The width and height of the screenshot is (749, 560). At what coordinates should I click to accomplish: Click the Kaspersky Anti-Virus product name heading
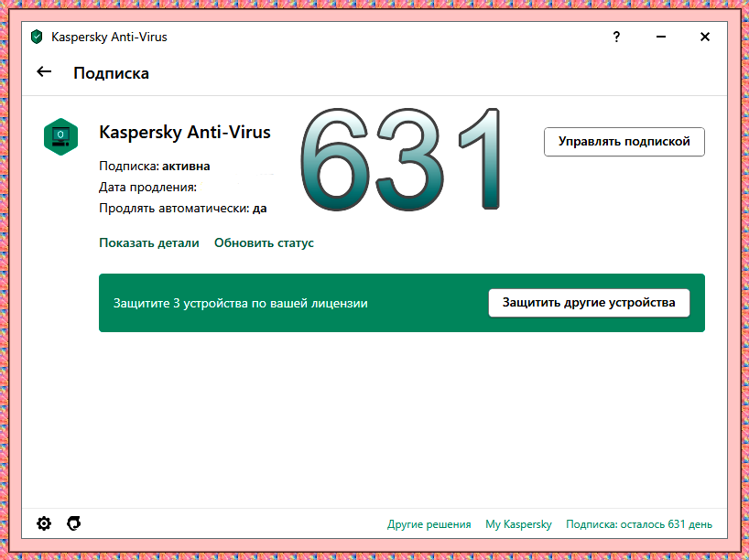185,132
